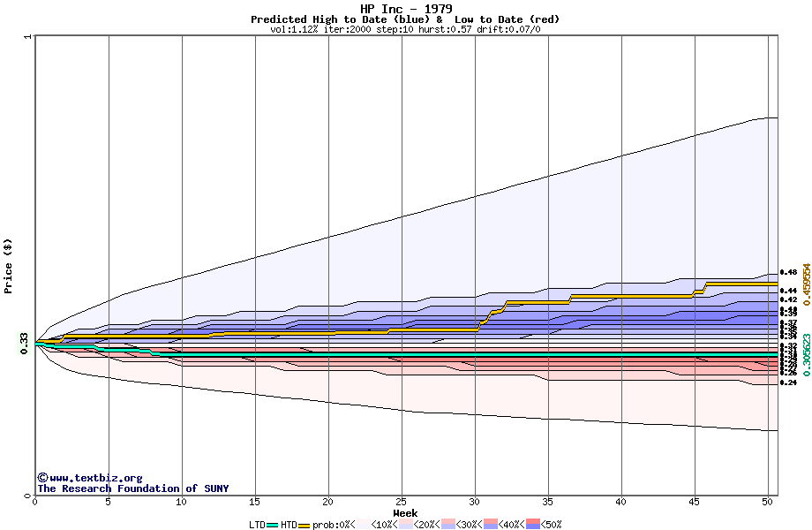
Task: Click the chart title 'HP Inc - 1979'
Action: tap(406, 9)
